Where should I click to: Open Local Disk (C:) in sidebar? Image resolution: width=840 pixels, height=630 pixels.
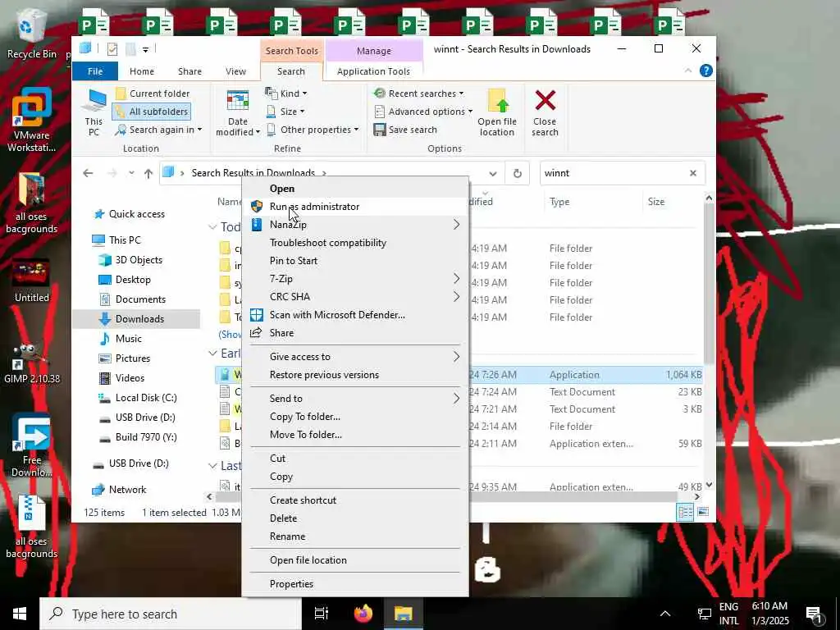[x=138, y=398]
